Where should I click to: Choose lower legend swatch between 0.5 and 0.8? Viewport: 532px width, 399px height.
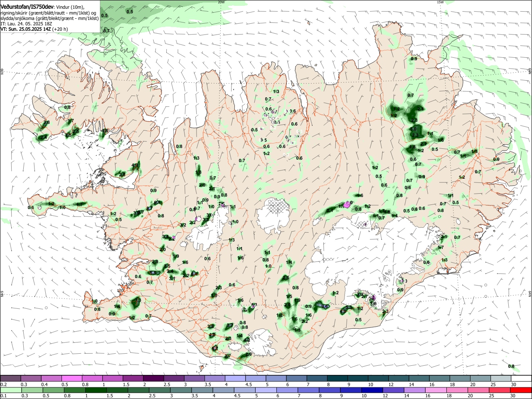point(54,390)
